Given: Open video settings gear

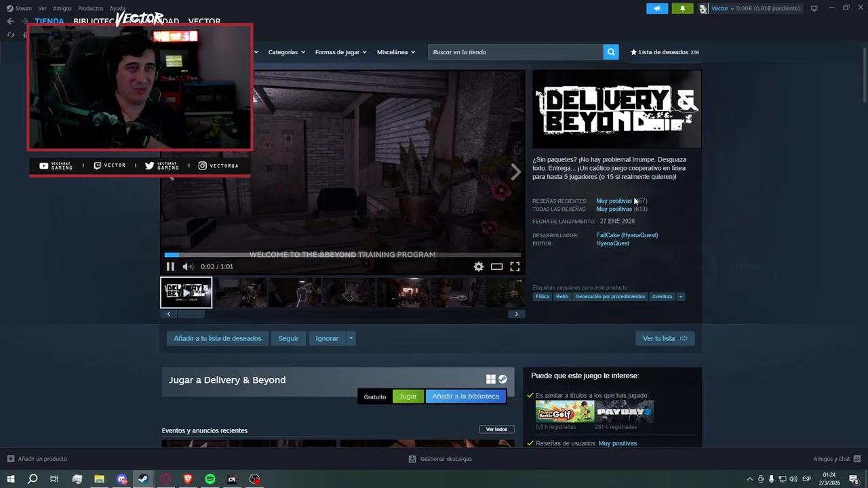Looking at the screenshot, I should tap(479, 267).
